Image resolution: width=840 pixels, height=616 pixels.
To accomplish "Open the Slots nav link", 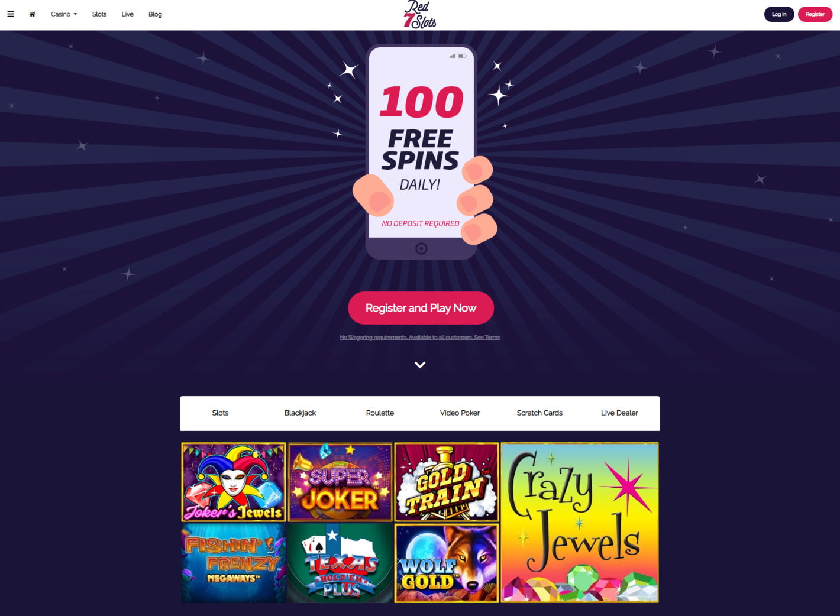I will tap(99, 14).
